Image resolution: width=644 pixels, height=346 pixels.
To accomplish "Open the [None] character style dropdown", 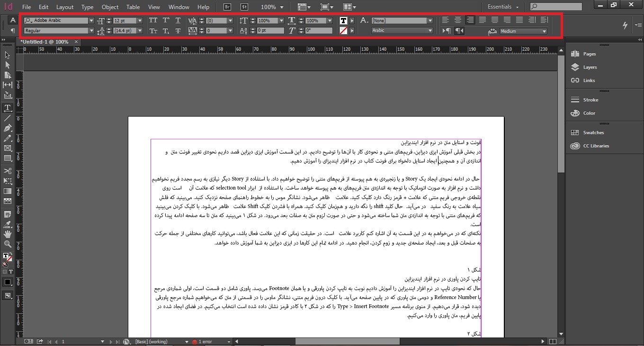I will pos(430,21).
